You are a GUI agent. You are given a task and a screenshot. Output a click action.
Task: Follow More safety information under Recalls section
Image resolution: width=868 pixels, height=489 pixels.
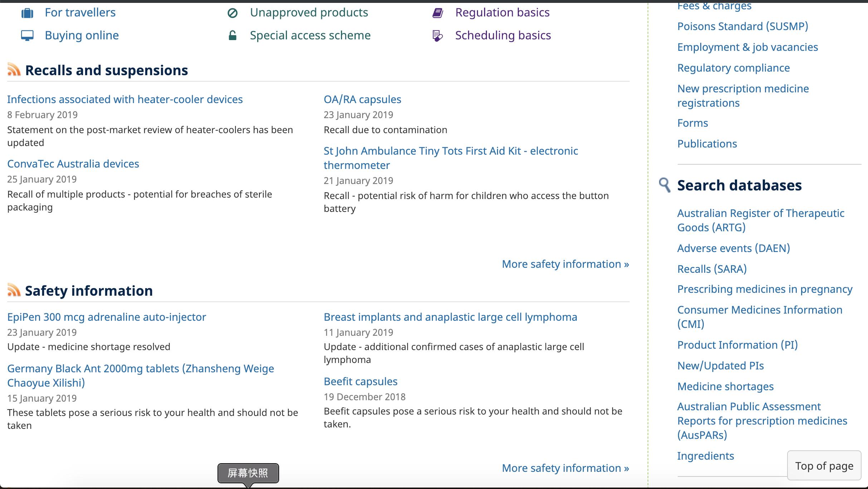565,264
